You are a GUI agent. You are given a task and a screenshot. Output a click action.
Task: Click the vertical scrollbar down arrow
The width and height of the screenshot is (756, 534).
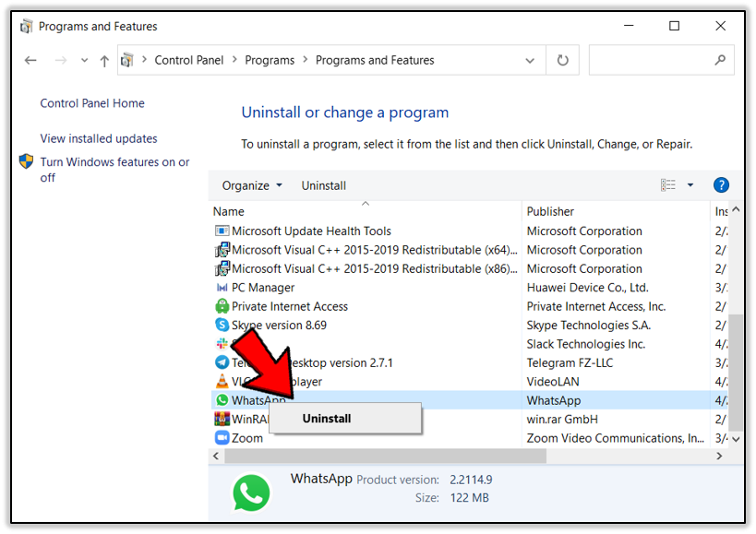click(736, 439)
